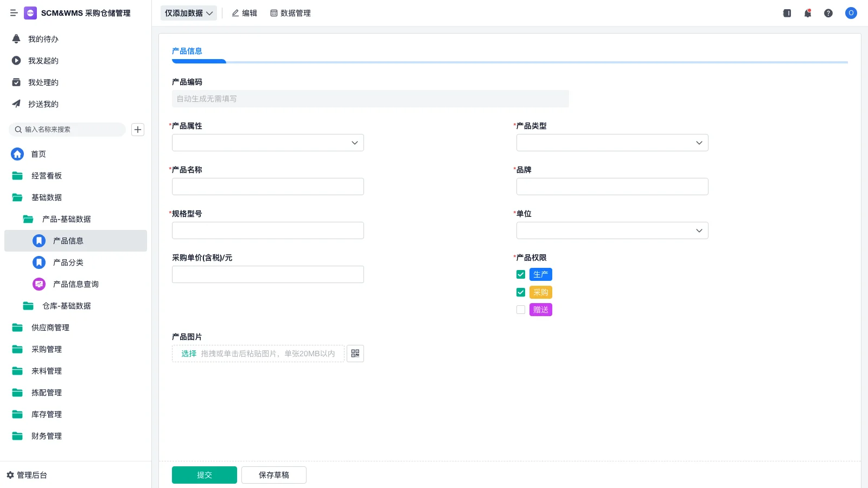
Task: Click the pencil 编辑 icon
Action: pyautogui.click(x=235, y=13)
